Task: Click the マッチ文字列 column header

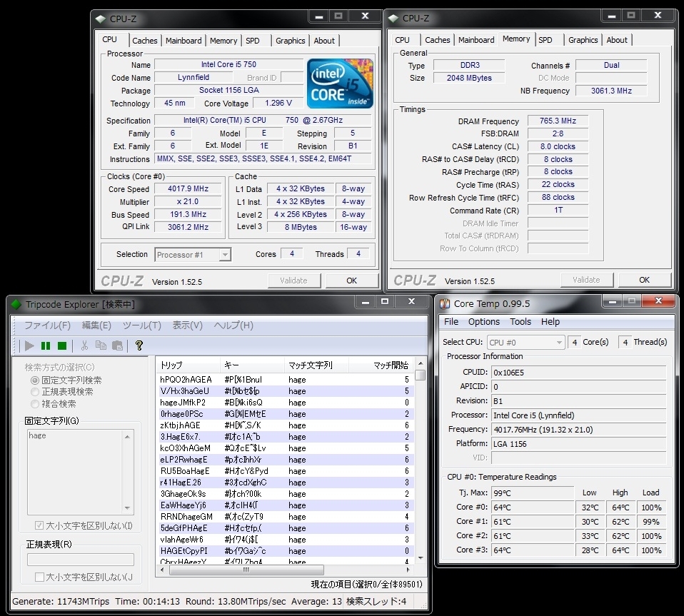Action: tap(317, 365)
